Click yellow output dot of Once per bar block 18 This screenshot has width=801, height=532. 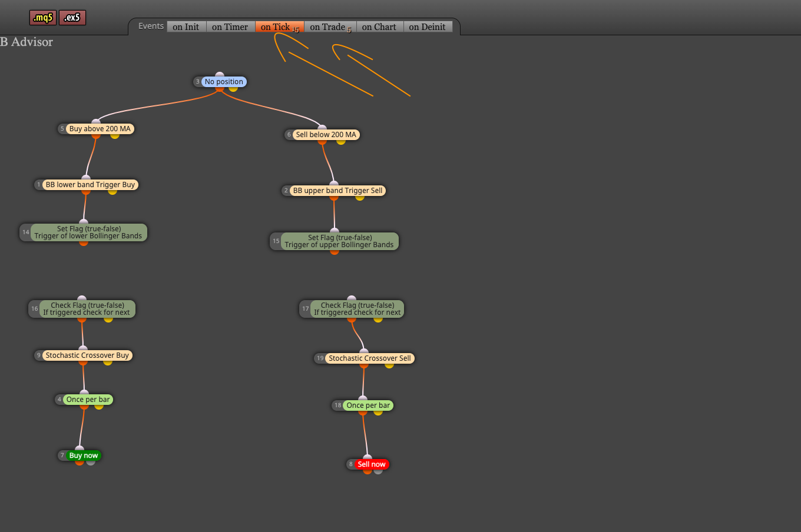coord(378,412)
